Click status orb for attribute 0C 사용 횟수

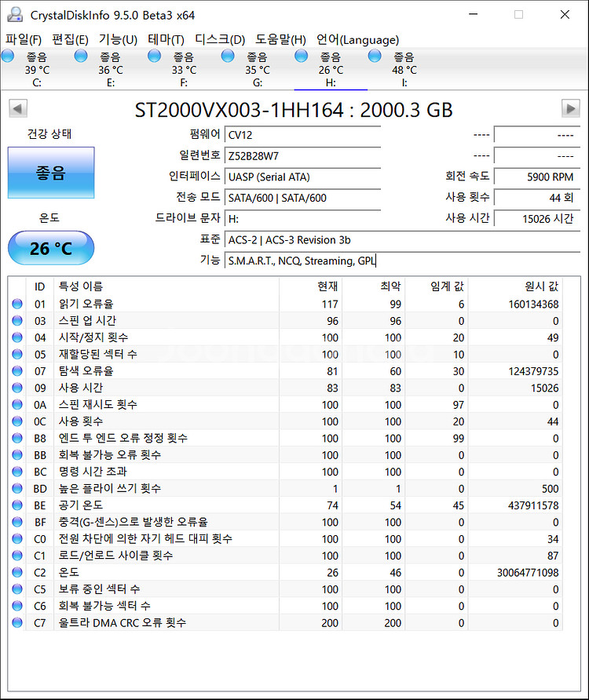point(17,421)
